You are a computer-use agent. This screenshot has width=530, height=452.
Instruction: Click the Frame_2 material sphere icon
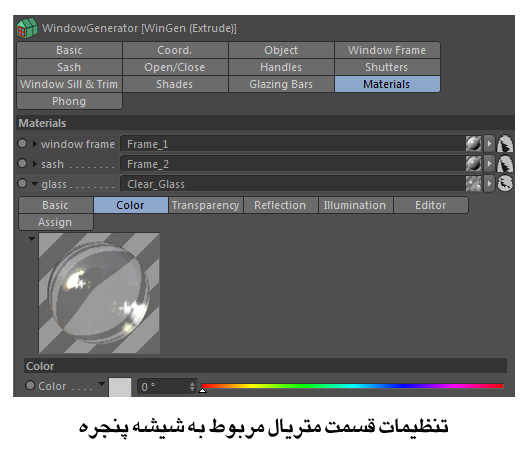click(x=473, y=164)
